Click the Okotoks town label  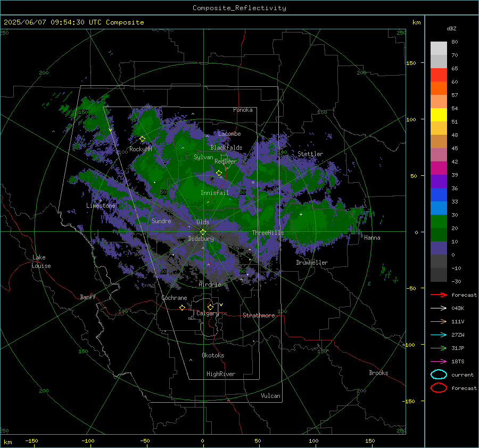(213, 356)
